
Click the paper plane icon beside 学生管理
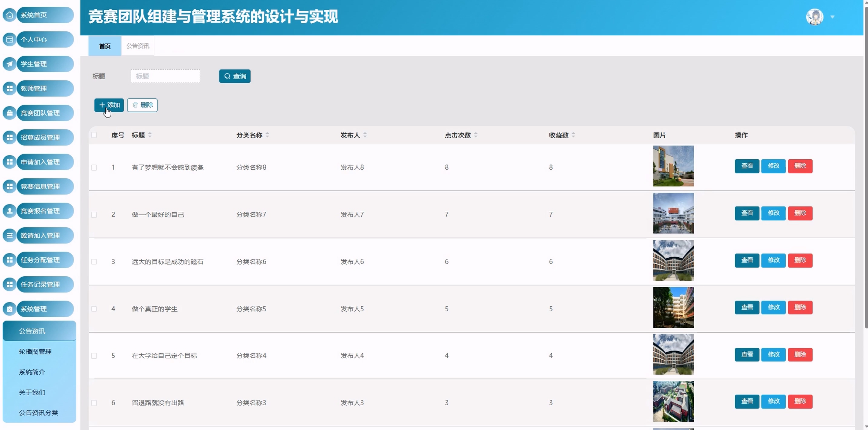click(x=9, y=64)
